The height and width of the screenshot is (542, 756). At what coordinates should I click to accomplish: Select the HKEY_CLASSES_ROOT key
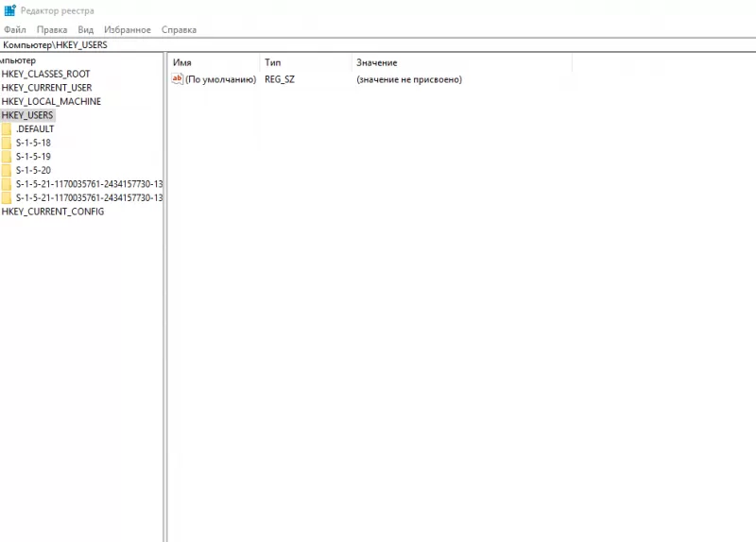coord(45,74)
